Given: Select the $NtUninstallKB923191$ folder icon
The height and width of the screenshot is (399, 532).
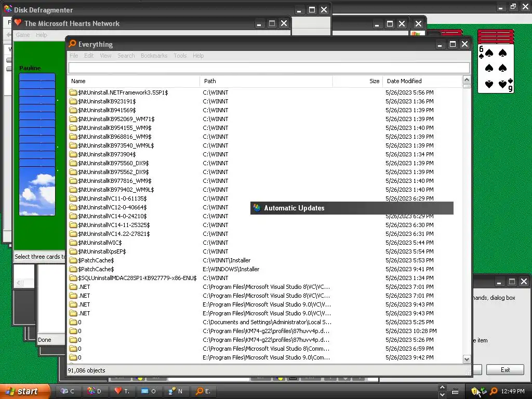Looking at the screenshot, I should pos(73,101).
